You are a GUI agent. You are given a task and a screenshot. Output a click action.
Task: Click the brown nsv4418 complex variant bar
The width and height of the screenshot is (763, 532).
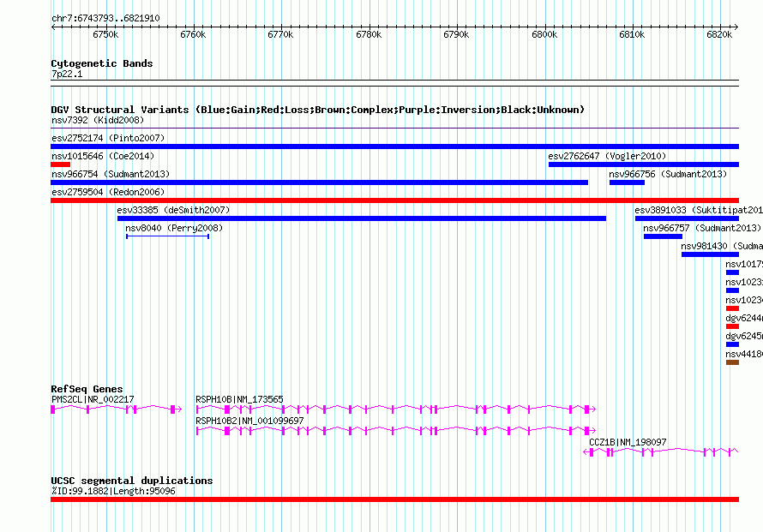pos(732,362)
